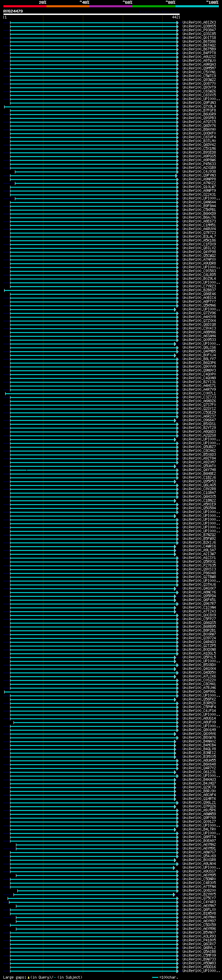Select label UniRef100_Q3THJ6

click(x=199, y=584)
